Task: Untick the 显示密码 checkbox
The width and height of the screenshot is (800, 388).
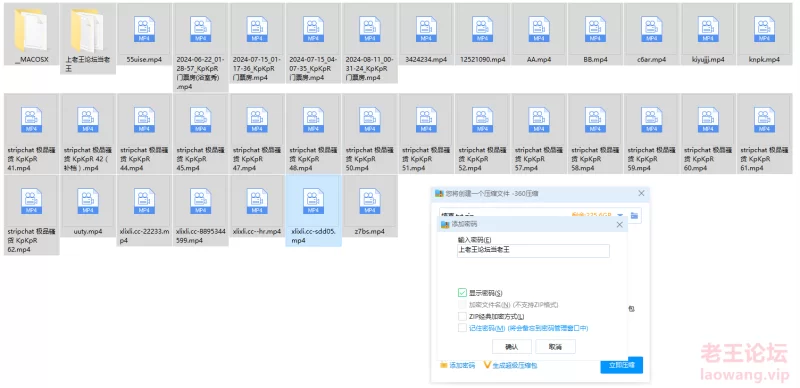Action: click(462, 293)
